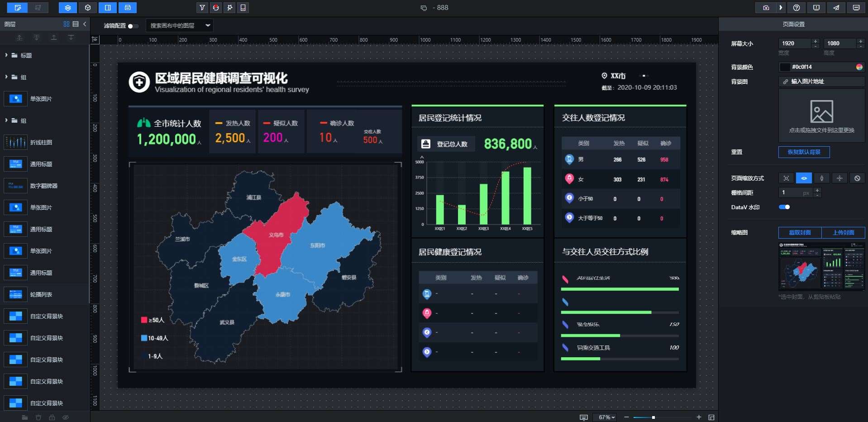Delete selected layer with the trash icon
Viewport: 868px width, 422px height.
(x=38, y=417)
